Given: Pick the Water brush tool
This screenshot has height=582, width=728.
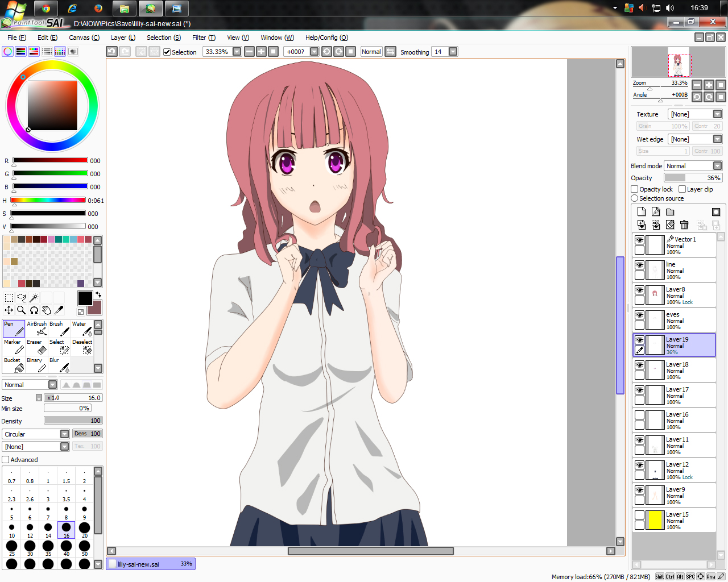Looking at the screenshot, I should tap(82, 329).
